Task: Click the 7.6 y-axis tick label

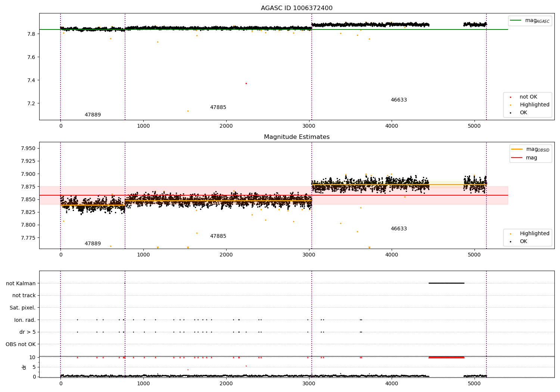Action: coord(31,57)
